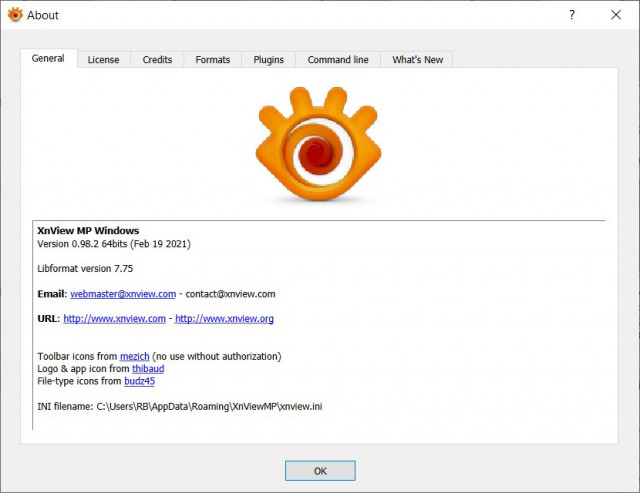Open the License tab
The height and width of the screenshot is (493, 640).
103,60
